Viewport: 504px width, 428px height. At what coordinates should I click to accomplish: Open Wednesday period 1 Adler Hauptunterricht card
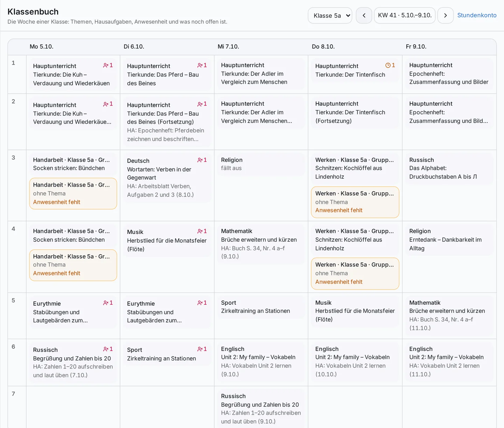pos(261,74)
